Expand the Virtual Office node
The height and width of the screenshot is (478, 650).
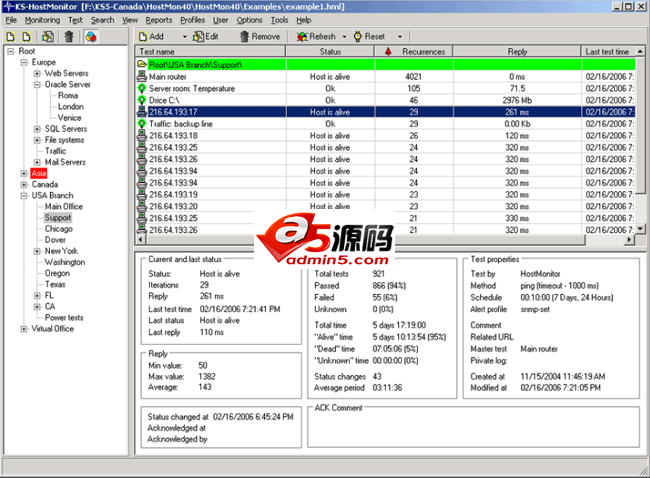coord(24,329)
